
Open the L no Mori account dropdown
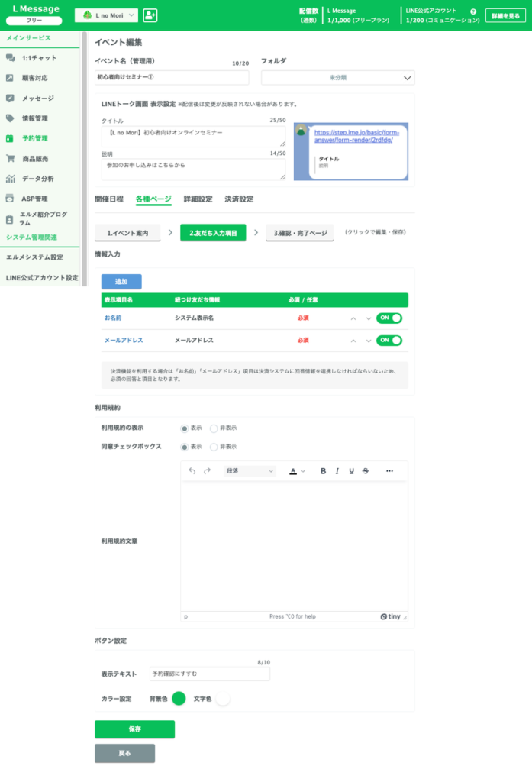(106, 15)
